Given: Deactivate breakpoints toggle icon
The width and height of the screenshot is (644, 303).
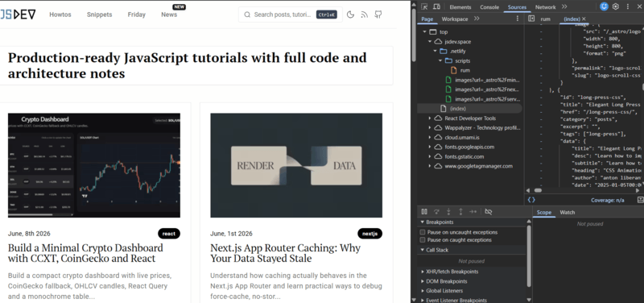Looking at the screenshot, I should 489,212.
